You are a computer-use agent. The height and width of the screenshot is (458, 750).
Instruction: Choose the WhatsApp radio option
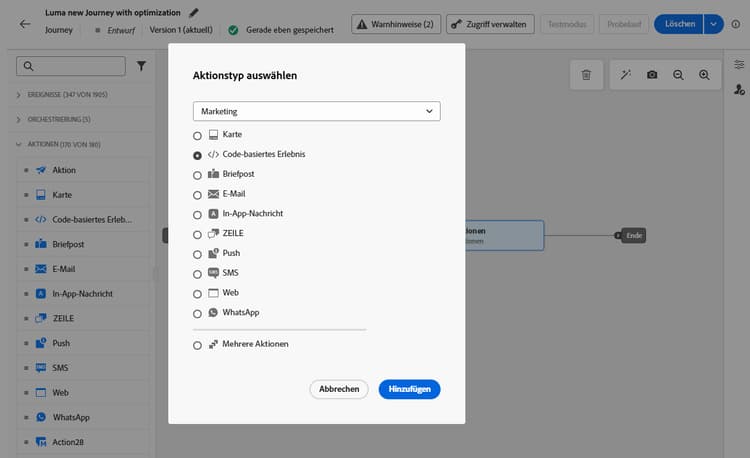[198, 314]
